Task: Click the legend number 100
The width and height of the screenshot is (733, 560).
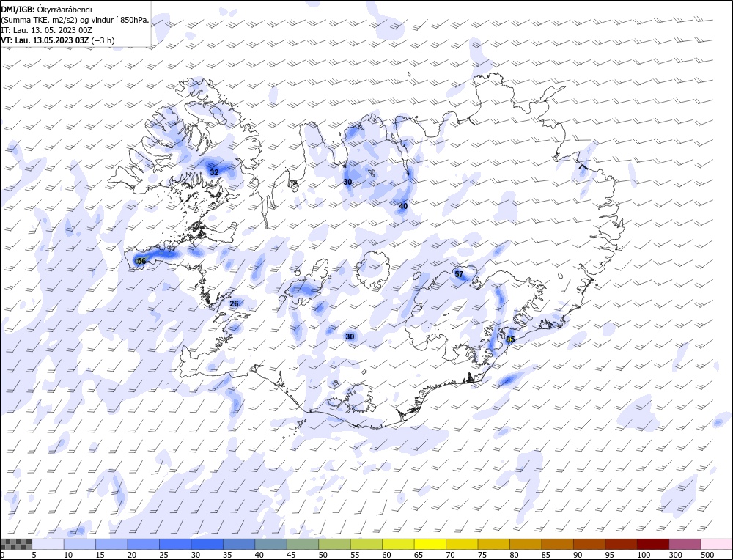Action: pyautogui.click(x=644, y=555)
